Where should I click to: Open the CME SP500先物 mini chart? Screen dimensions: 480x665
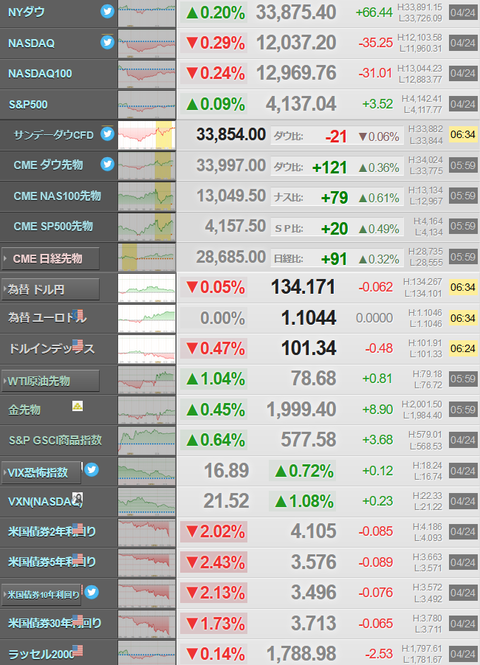tap(146, 227)
